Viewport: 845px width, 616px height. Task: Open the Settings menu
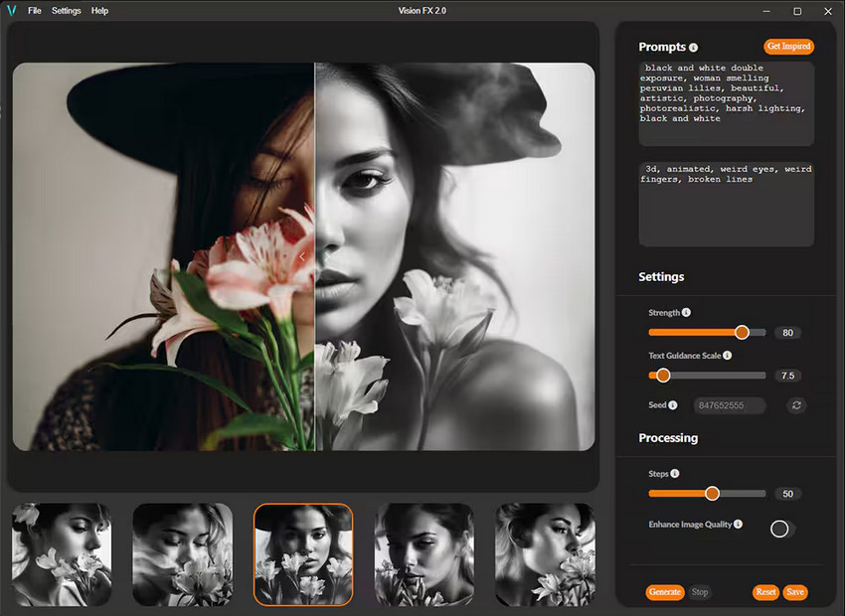click(66, 11)
